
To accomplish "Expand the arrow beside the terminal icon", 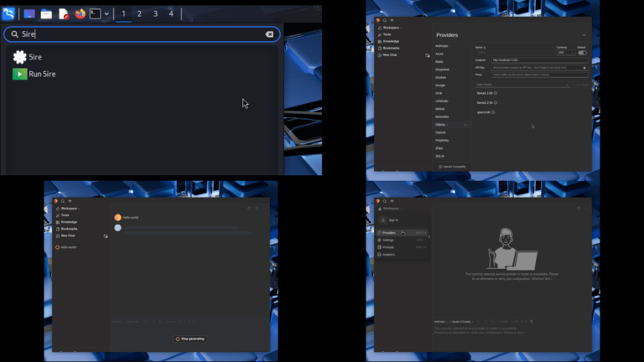I will pos(106,14).
